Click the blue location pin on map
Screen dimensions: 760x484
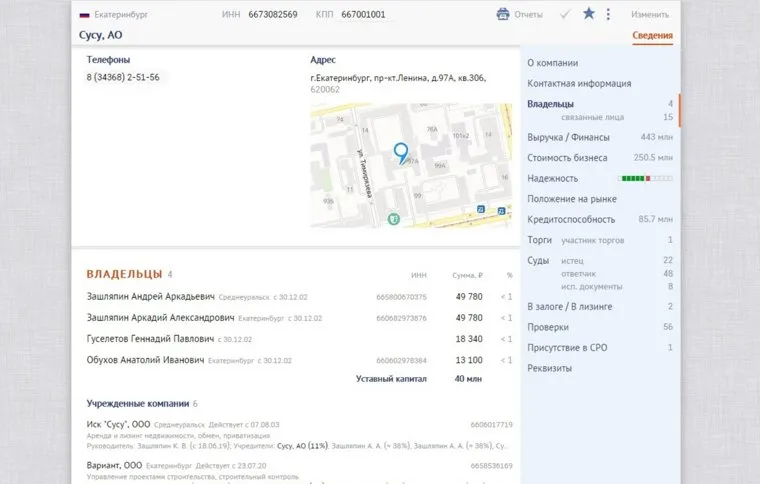[x=401, y=153]
